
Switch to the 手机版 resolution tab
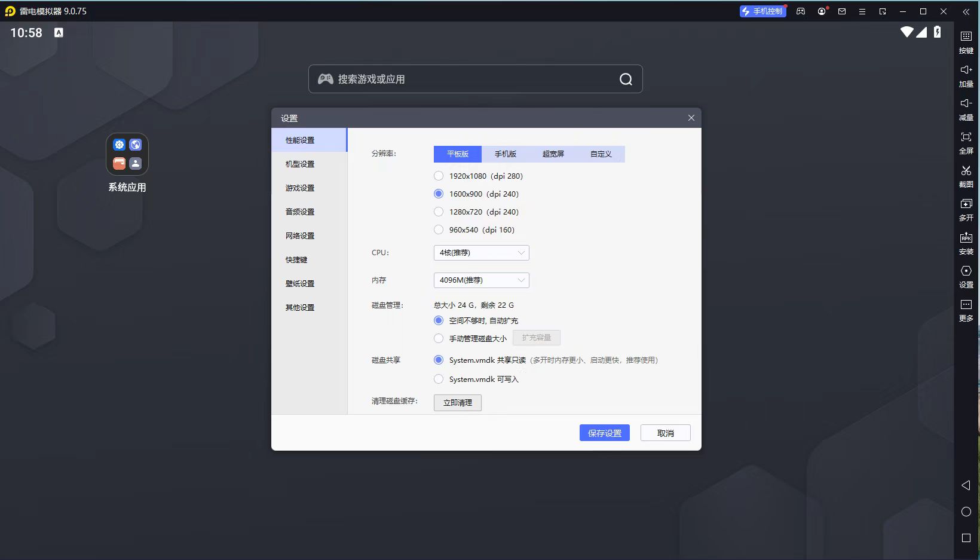pos(505,154)
